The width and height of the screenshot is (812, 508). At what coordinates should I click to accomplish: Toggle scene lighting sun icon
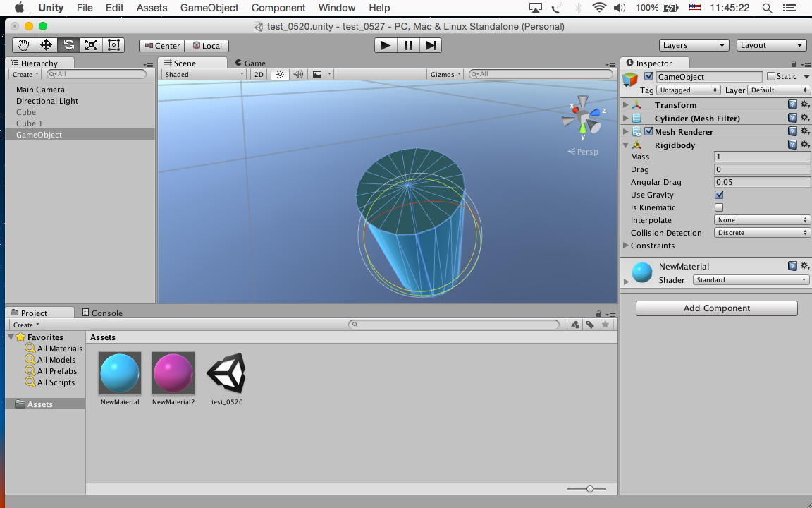click(280, 74)
